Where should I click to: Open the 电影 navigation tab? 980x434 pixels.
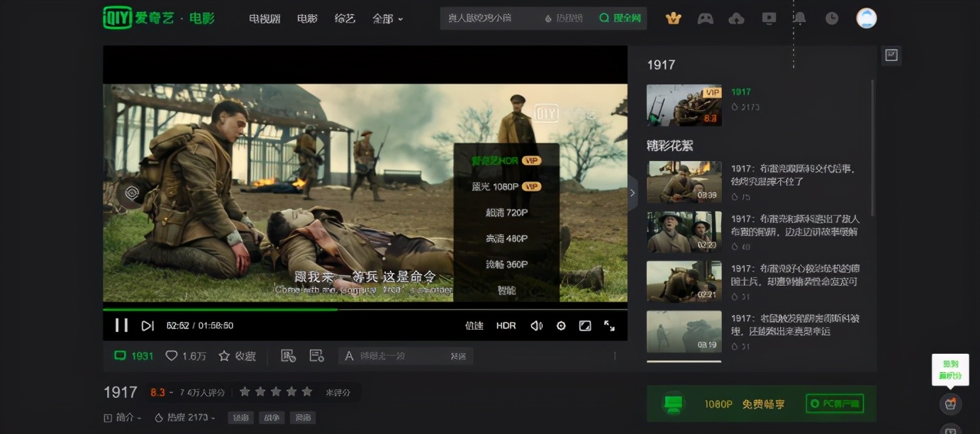(x=307, y=18)
